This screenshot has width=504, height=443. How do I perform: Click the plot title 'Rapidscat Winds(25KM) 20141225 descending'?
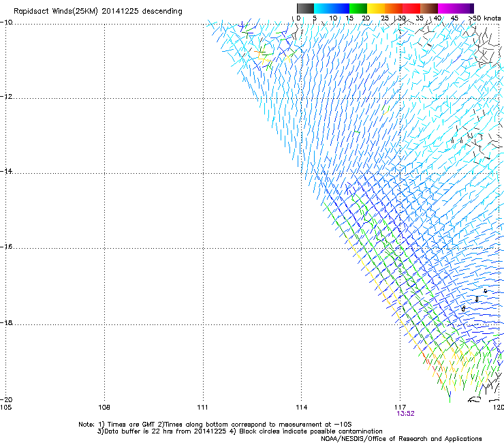click(97, 12)
